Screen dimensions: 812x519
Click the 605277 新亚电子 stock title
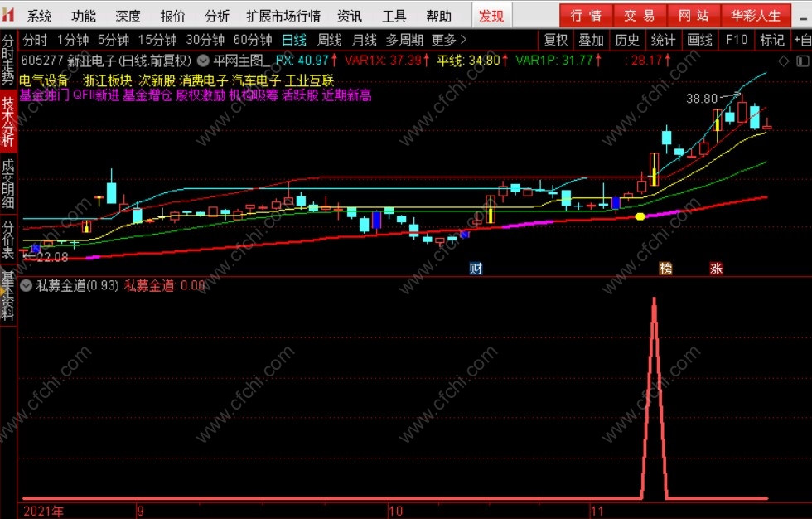click(x=106, y=61)
